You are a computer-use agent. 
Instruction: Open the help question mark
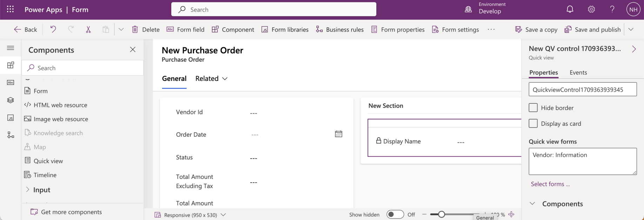(x=612, y=9)
